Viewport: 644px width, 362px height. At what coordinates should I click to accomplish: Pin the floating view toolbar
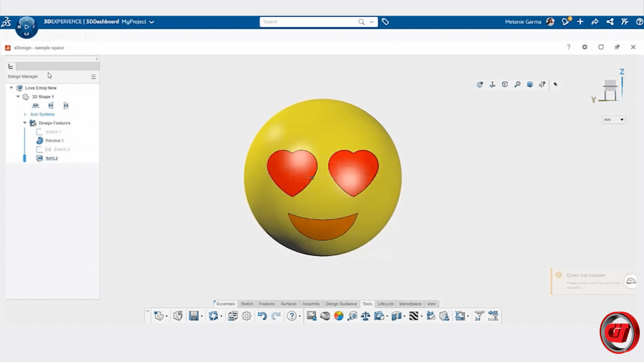point(555,84)
